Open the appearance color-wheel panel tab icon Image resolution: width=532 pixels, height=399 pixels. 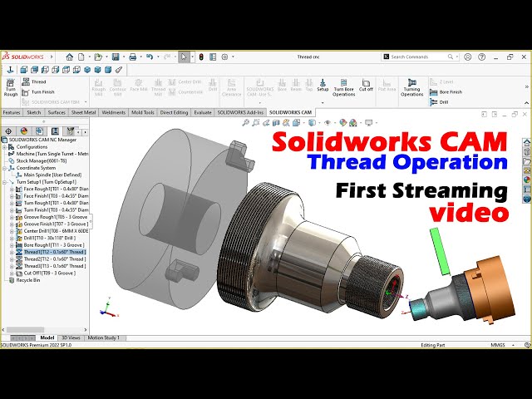pos(24,131)
